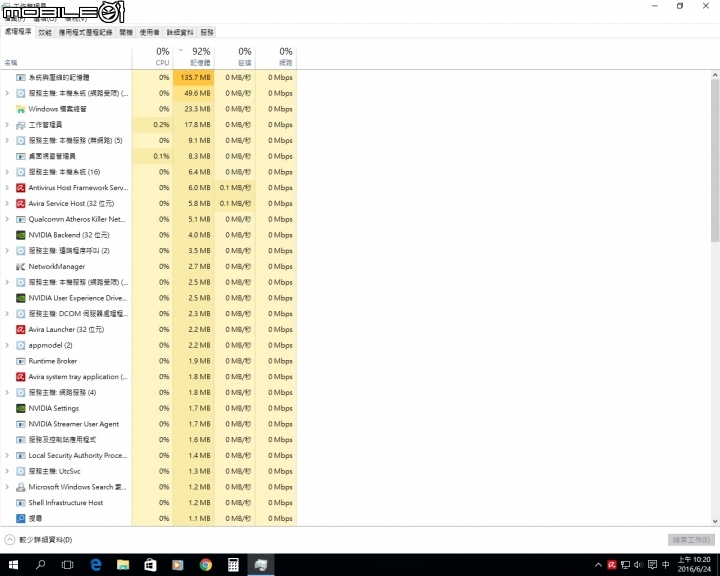
Task: Sort by the 磁碟 column header
Action: point(235,56)
